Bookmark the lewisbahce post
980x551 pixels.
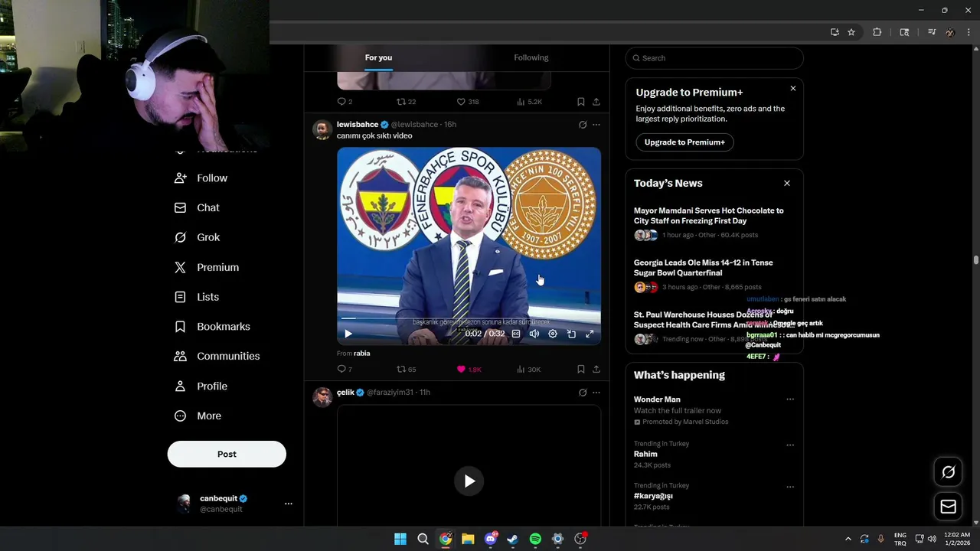581,369
